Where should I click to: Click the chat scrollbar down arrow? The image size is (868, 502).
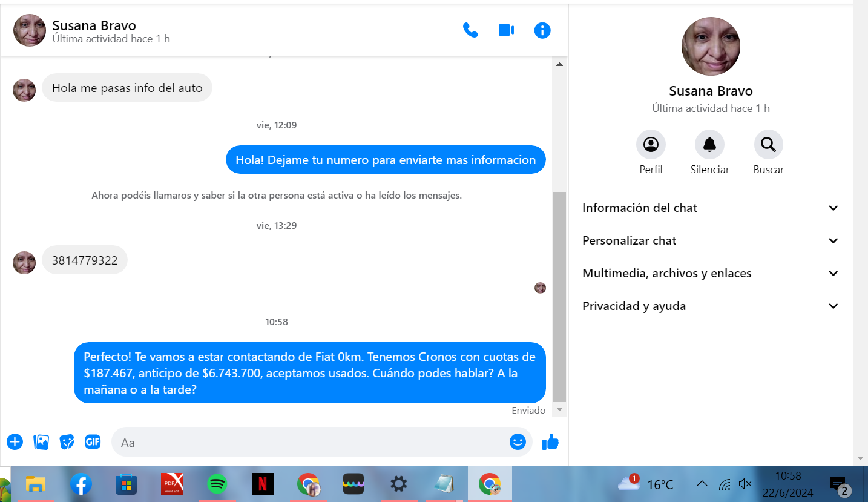pos(560,410)
